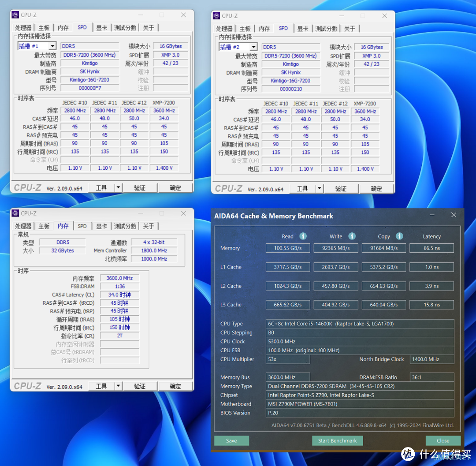Click 型号 Kimtigo-16G-7200 in slot #1 window
Image resolution: width=476 pixels, height=466 pixels.
[90, 80]
